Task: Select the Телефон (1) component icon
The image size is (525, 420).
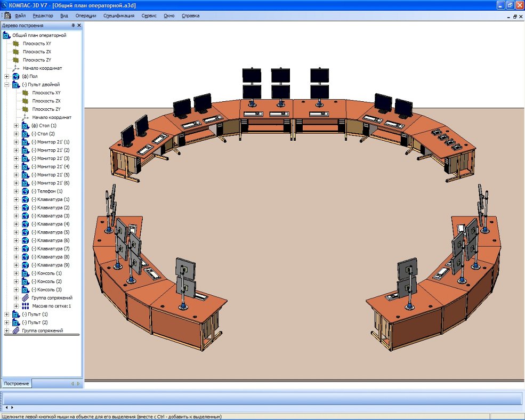Action: [25, 191]
